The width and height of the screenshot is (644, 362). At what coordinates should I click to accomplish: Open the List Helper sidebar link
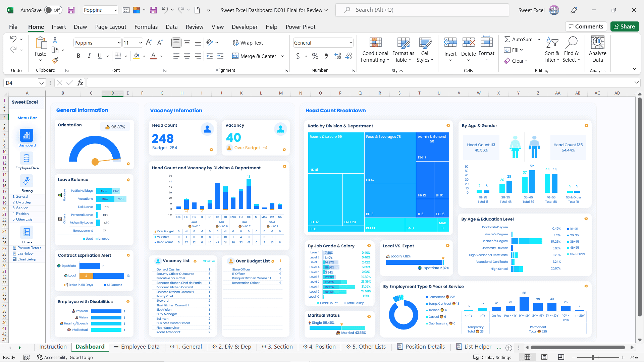point(25,254)
